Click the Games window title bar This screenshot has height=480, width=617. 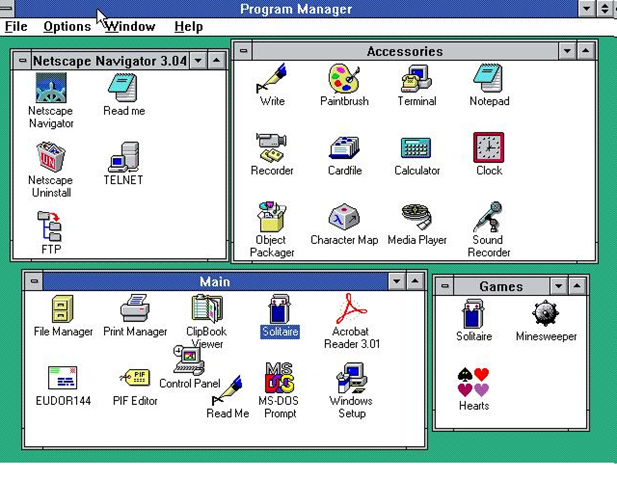click(x=501, y=286)
